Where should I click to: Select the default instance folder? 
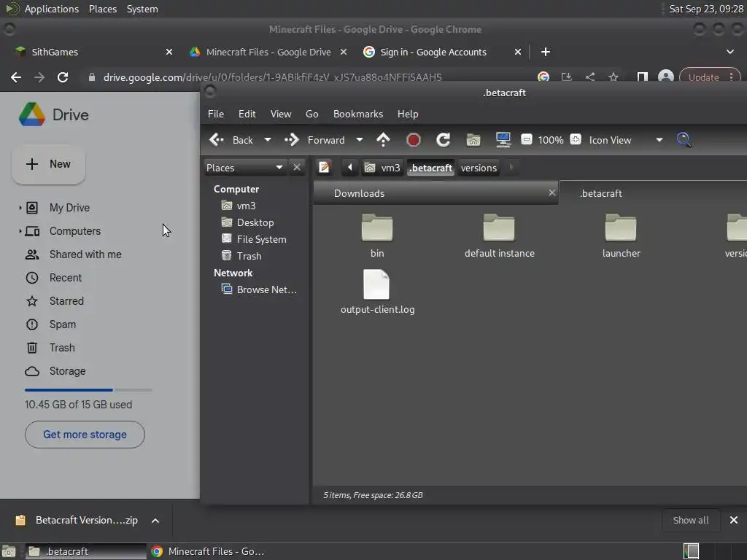[499, 236]
